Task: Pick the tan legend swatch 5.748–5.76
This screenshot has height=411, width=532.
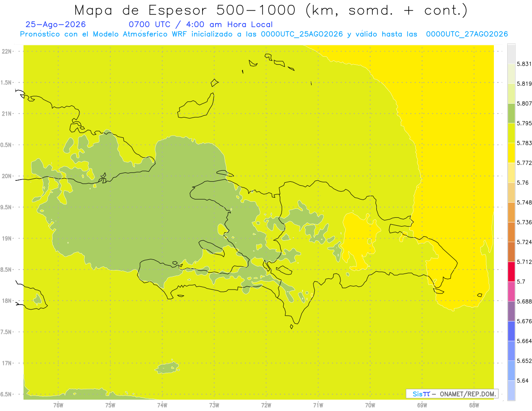Action: (x=511, y=192)
